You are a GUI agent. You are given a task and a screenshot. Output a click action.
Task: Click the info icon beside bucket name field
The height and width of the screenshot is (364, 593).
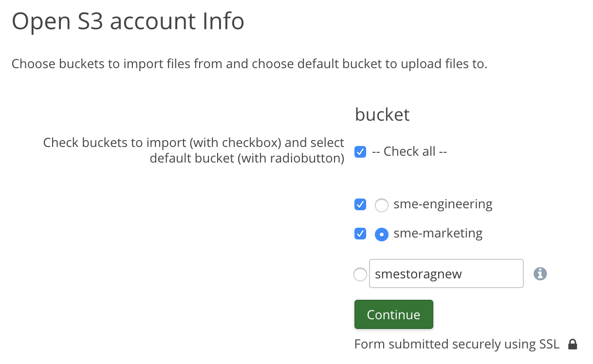click(540, 274)
